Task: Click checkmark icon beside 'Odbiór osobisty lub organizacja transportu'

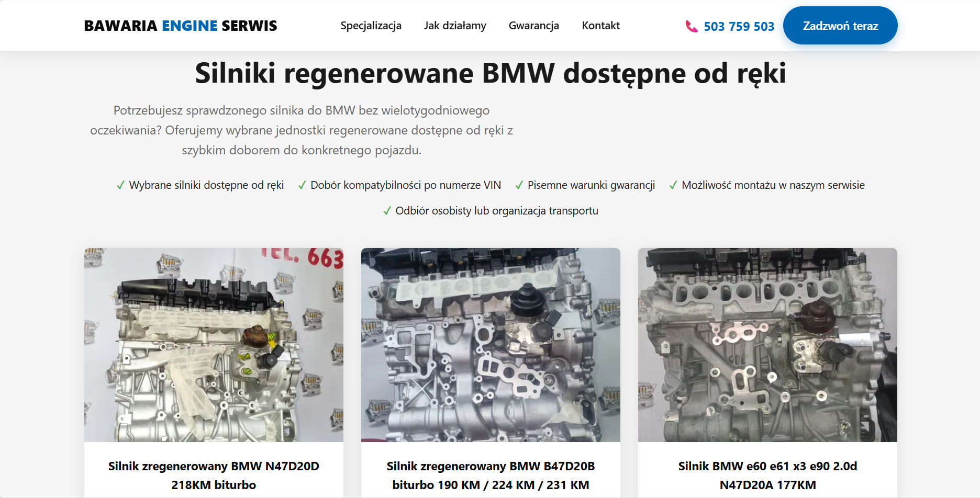Action: (x=387, y=211)
